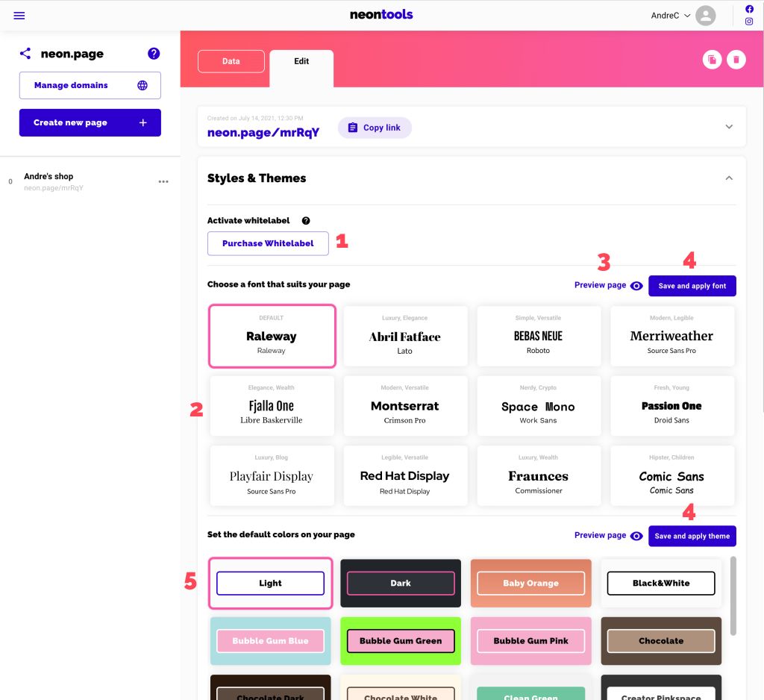
Task: Open the neon.page/mrRqY link
Action: (263, 133)
